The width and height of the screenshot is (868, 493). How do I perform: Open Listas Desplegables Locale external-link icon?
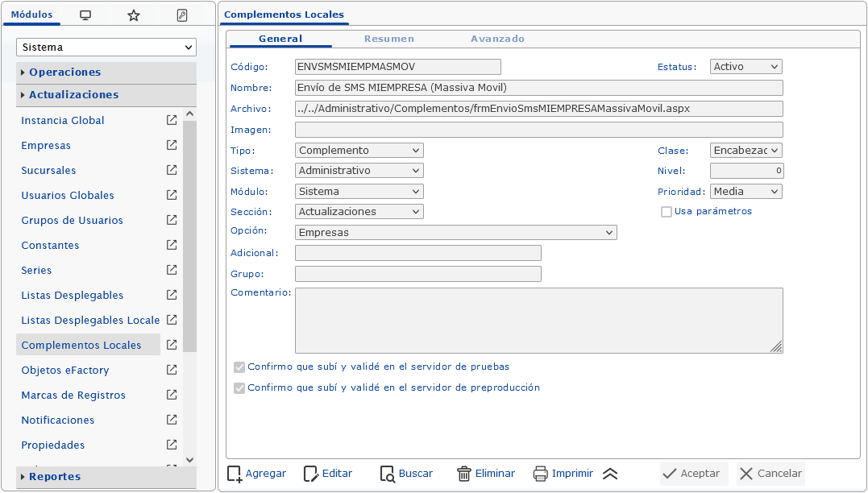pos(172,320)
